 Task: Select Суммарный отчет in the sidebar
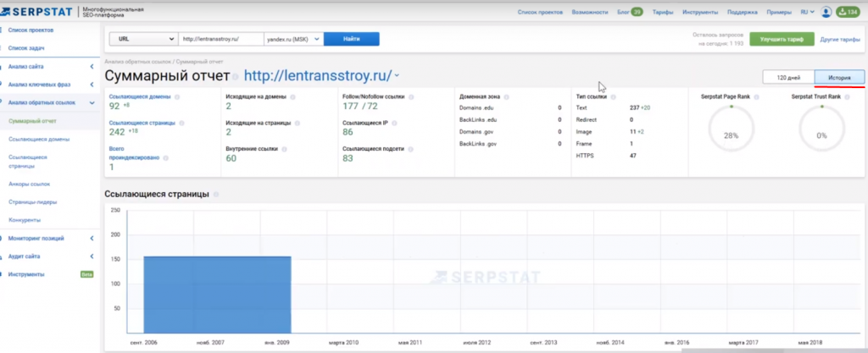pos(33,120)
